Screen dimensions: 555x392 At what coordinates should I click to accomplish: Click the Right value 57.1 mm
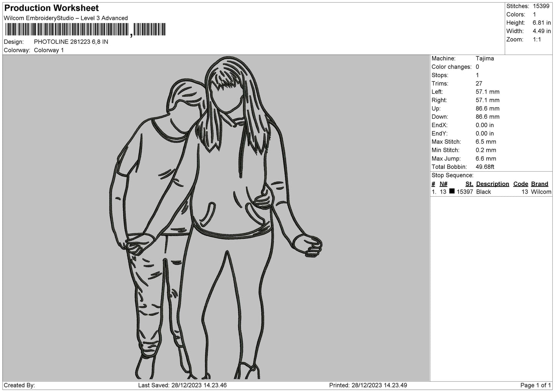pos(487,100)
